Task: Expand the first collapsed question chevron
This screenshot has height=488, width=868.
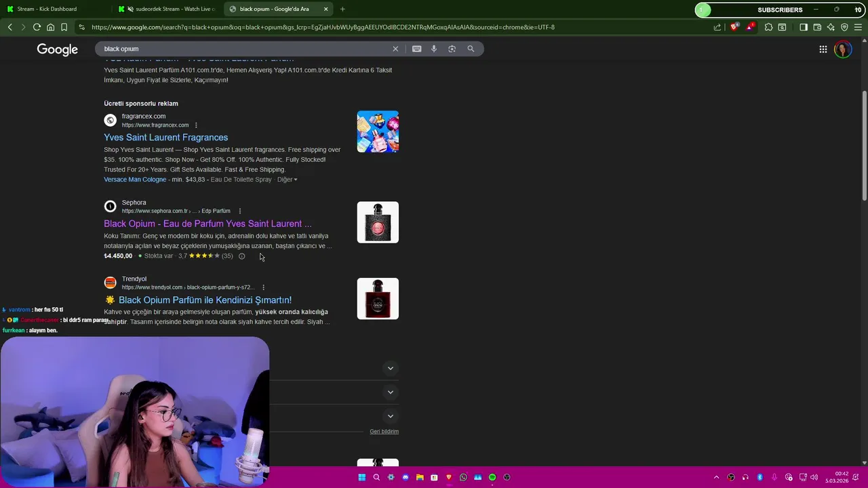Action: pyautogui.click(x=390, y=368)
